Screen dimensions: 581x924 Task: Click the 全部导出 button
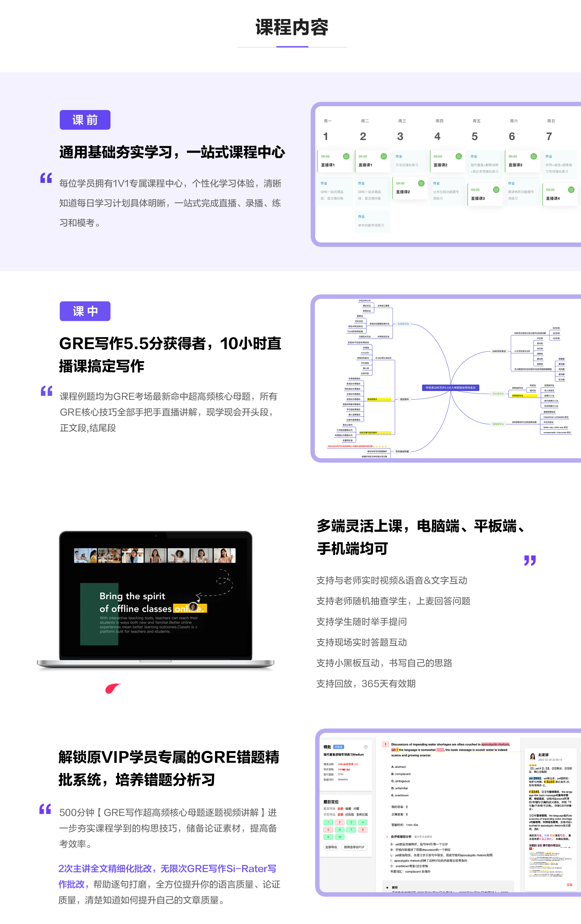(x=331, y=848)
